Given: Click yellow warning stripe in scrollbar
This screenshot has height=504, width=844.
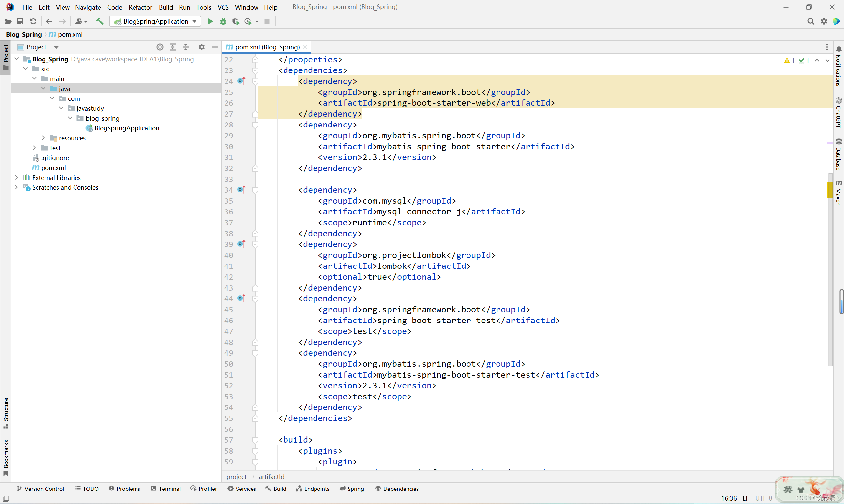Looking at the screenshot, I should [829, 189].
